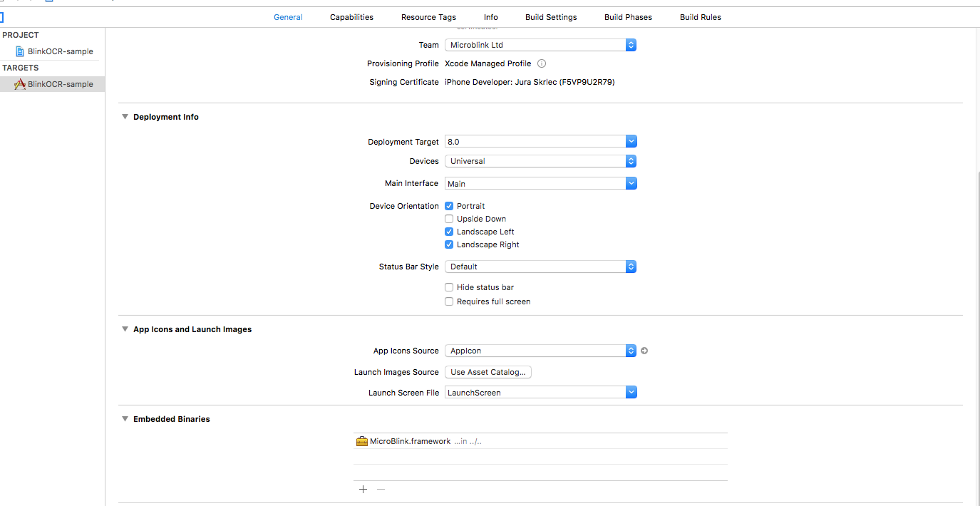The width and height of the screenshot is (980, 506).
Task: Click the BlinkOCR-sample target app icon
Action: pyautogui.click(x=20, y=84)
